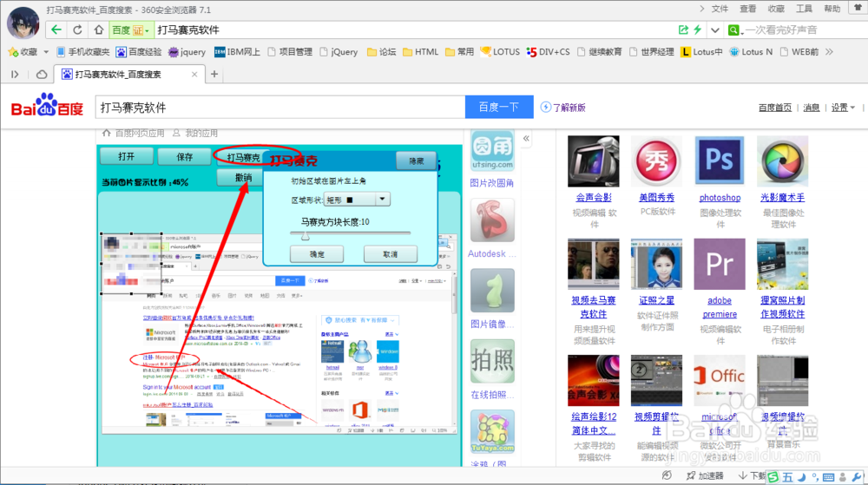This screenshot has width=868, height=485.
Task: Expand the address bar history dropdown
Action: (715, 30)
